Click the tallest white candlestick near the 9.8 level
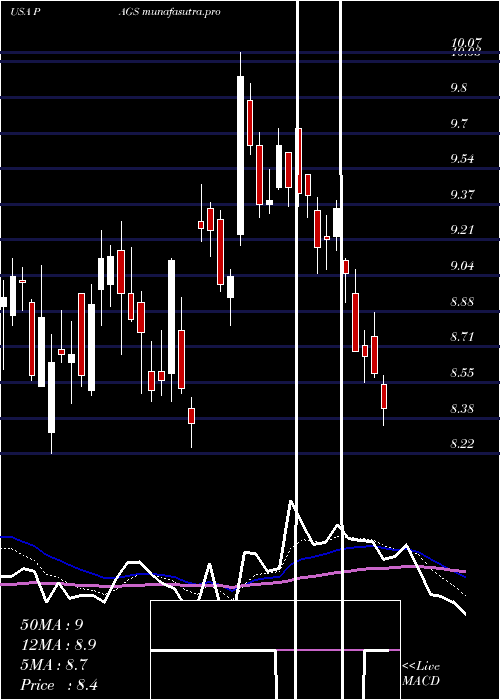Image resolution: width=500 pixels, height=700 pixels. [241, 155]
